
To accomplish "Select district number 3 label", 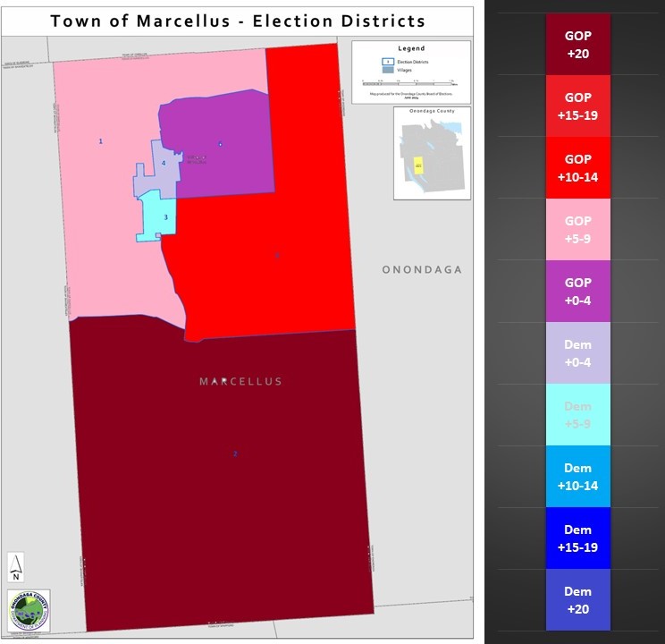I will (x=165, y=216).
